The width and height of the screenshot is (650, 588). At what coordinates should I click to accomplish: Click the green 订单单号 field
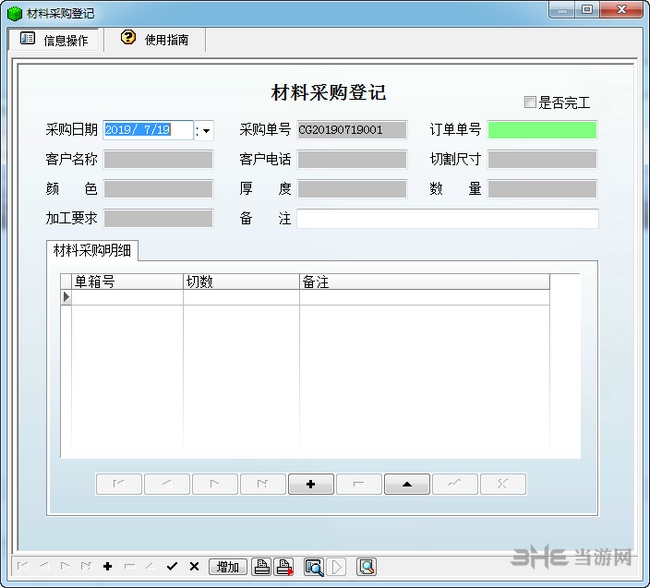click(x=542, y=130)
